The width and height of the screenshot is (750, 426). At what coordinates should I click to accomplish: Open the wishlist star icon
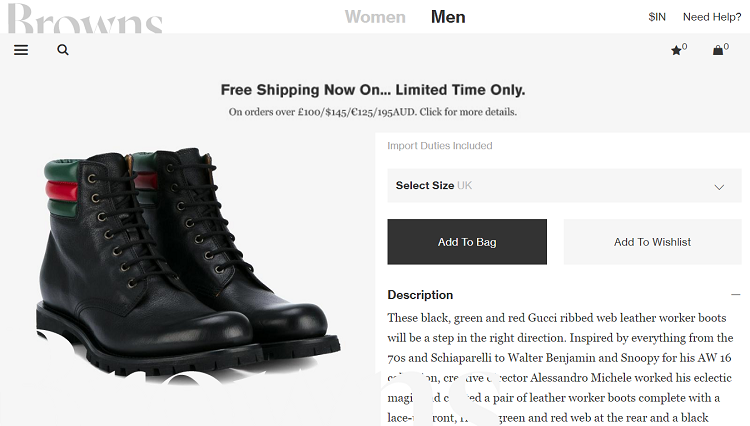click(x=677, y=50)
